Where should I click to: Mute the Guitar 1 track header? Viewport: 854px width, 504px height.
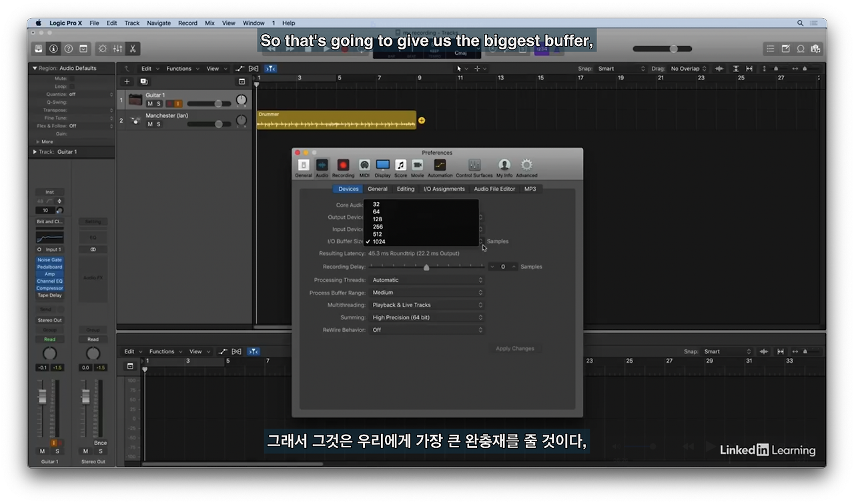coord(150,104)
